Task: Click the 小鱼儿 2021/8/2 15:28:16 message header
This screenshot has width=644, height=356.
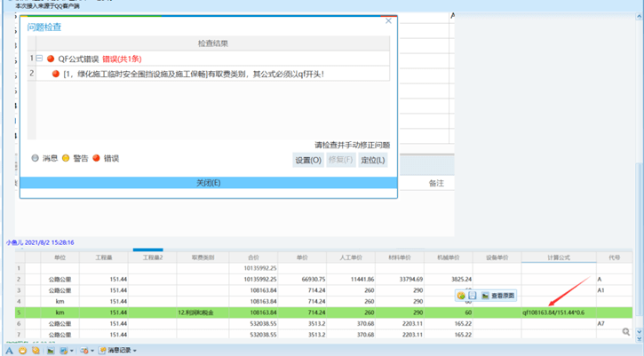Action: (x=40, y=242)
